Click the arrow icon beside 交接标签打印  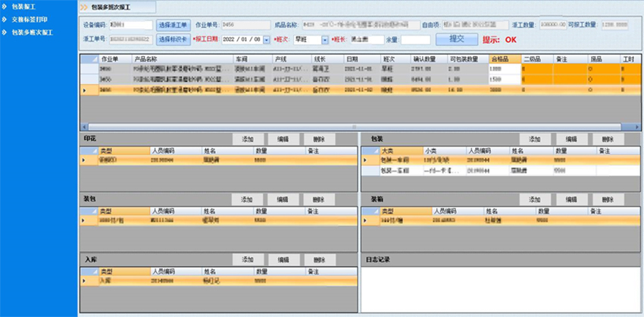coord(4,19)
